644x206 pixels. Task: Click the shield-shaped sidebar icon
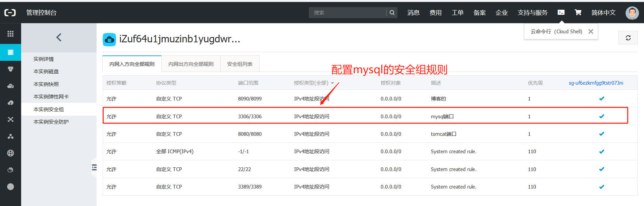tap(10, 69)
